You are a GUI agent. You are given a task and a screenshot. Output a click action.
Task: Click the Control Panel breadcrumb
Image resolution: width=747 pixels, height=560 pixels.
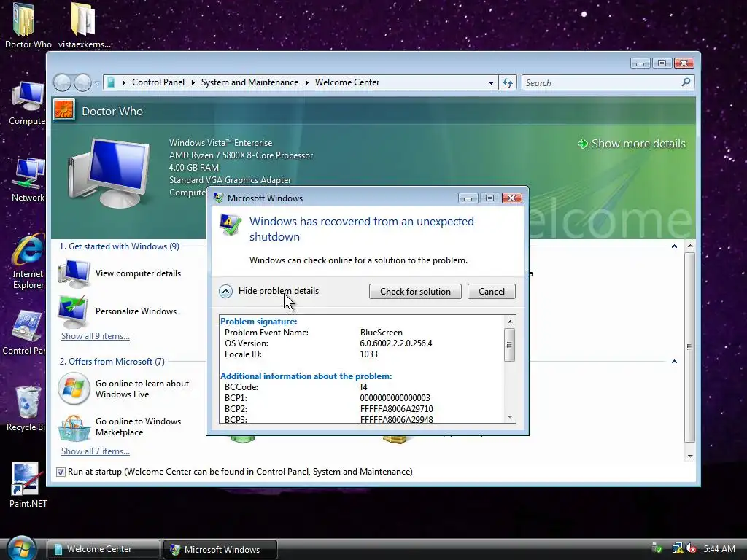point(158,82)
